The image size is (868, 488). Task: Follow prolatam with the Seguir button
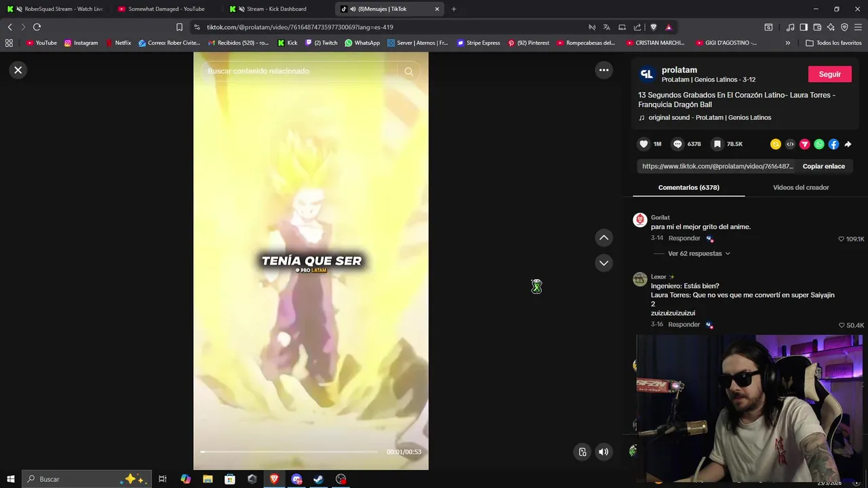click(x=829, y=74)
